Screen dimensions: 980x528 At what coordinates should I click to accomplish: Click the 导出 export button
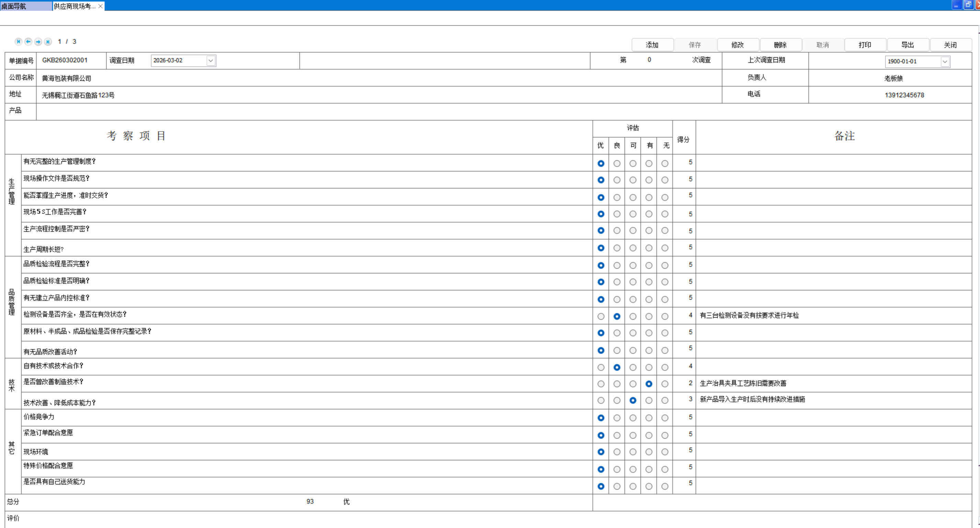click(907, 45)
